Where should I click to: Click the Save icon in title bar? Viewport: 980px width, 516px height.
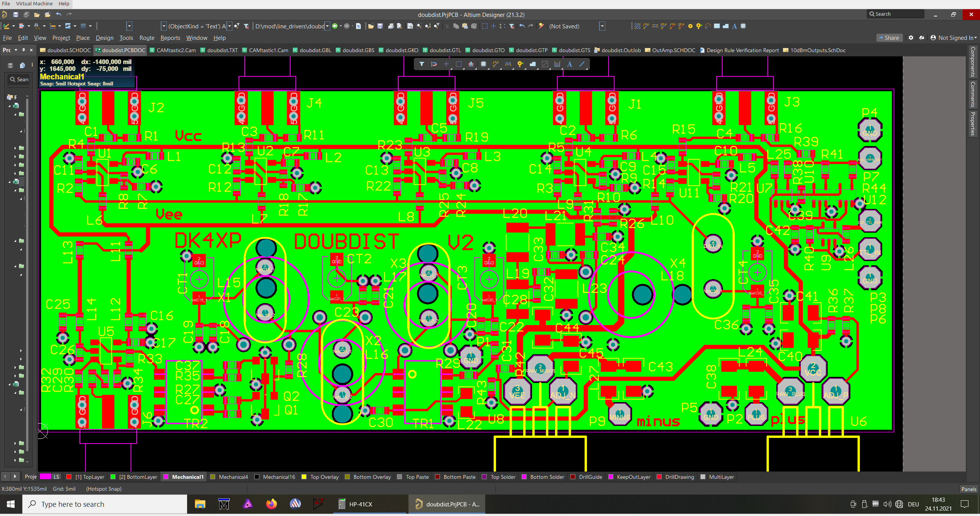point(16,15)
